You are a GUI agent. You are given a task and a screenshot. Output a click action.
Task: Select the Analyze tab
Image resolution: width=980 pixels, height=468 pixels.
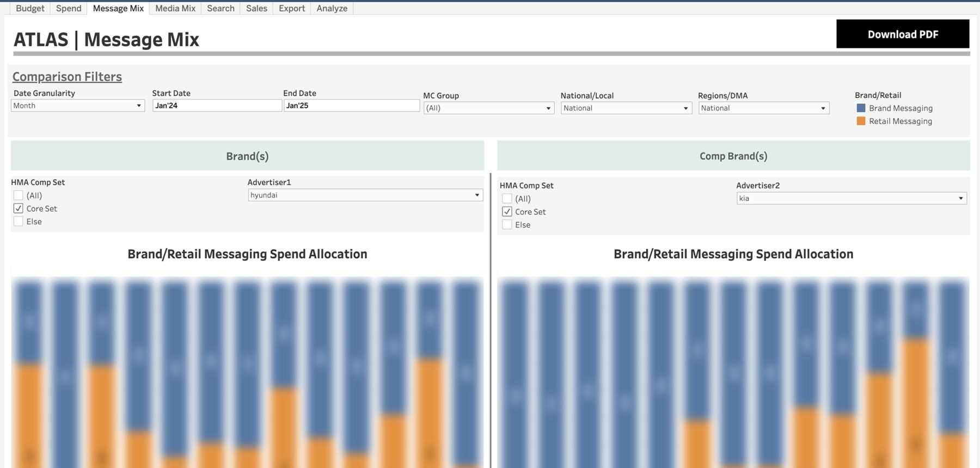coord(332,8)
